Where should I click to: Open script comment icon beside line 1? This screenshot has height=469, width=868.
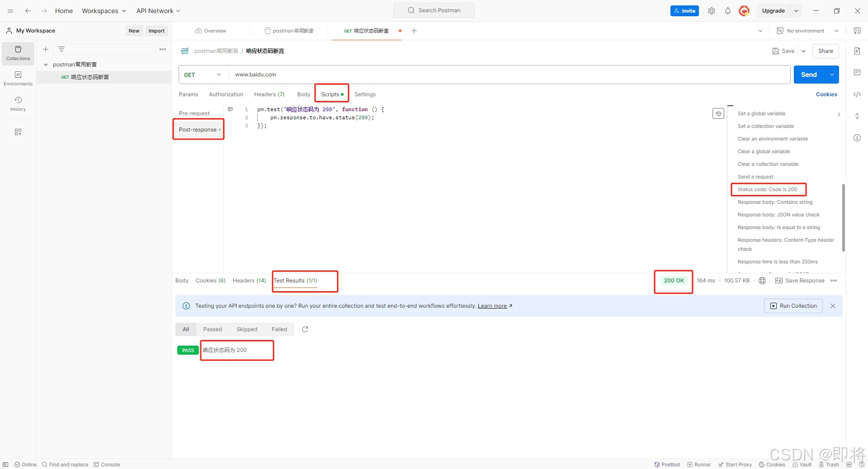(230, 109)
